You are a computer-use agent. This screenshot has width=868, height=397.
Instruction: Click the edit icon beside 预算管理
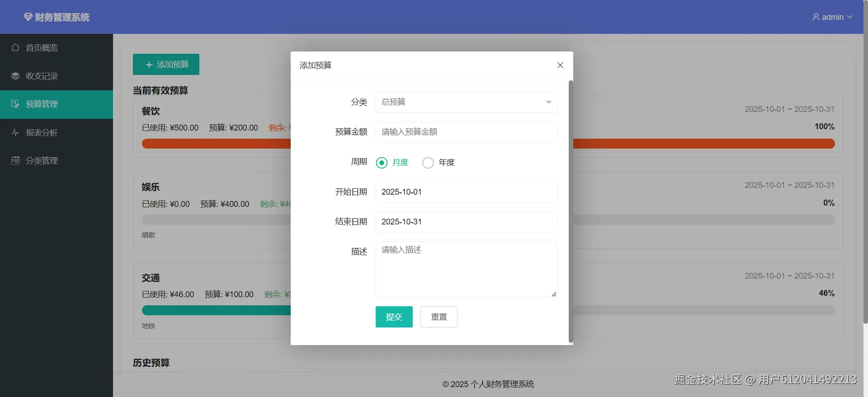15,104
